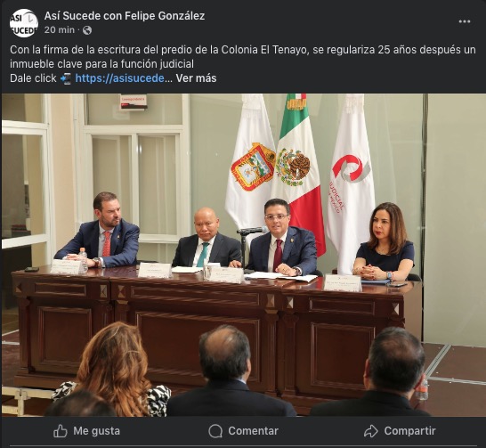Click the Mexican flag in the photo

(299, 174)
